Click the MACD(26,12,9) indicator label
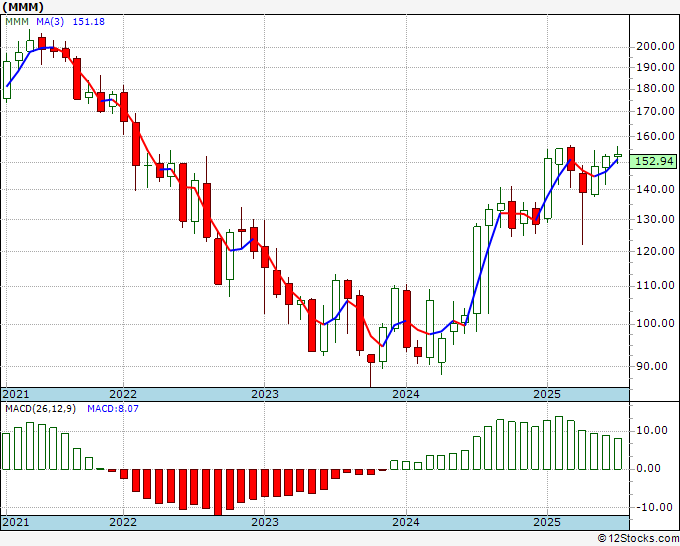Image resolution: width=680 pixels, height=546 pixels. 40,409
